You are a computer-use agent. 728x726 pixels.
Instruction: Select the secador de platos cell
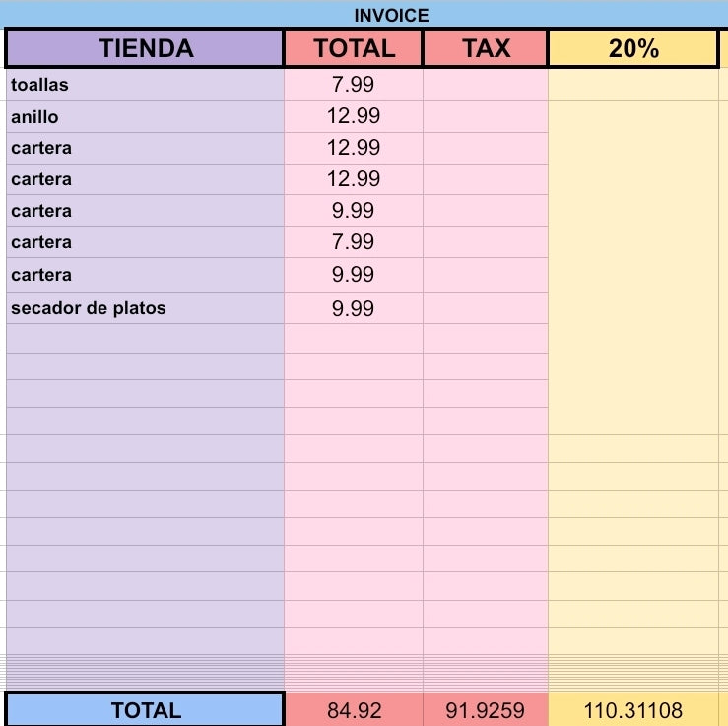146,307
